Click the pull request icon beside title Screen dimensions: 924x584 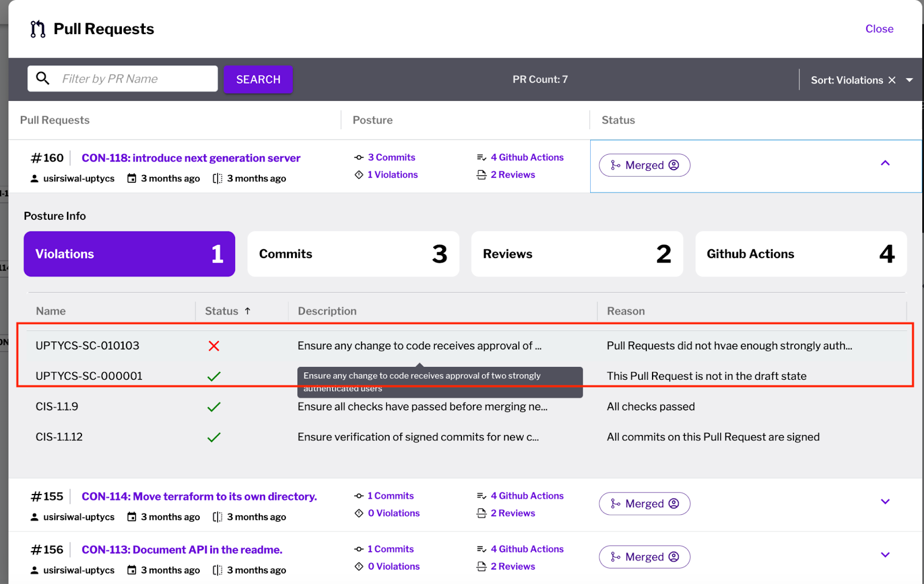pyautogui.click(x=38, y=29)
